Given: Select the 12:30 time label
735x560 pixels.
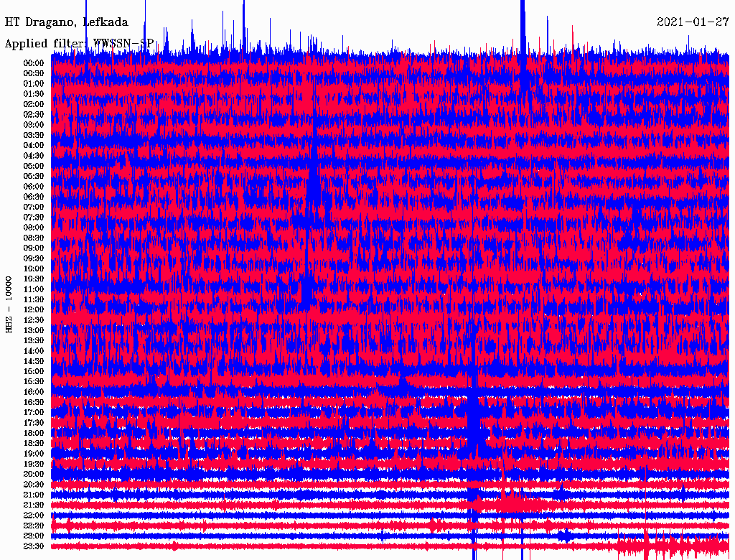Looking at the screenshot, I should [34, 320].
